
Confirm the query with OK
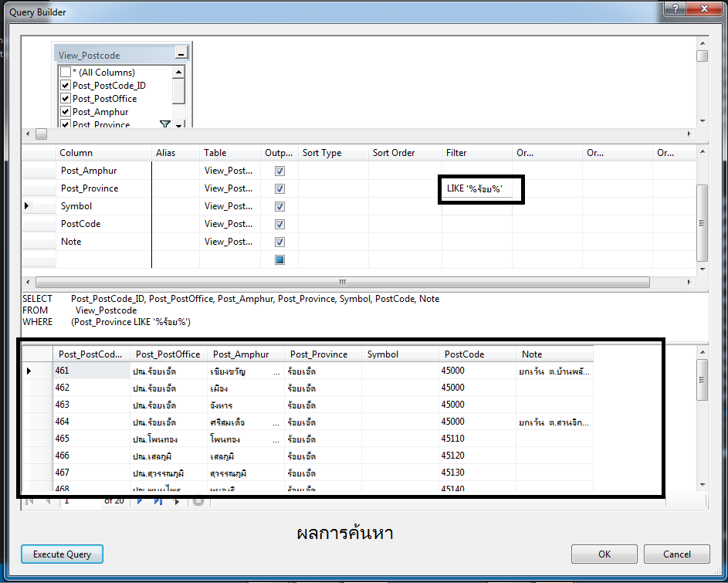604,554
